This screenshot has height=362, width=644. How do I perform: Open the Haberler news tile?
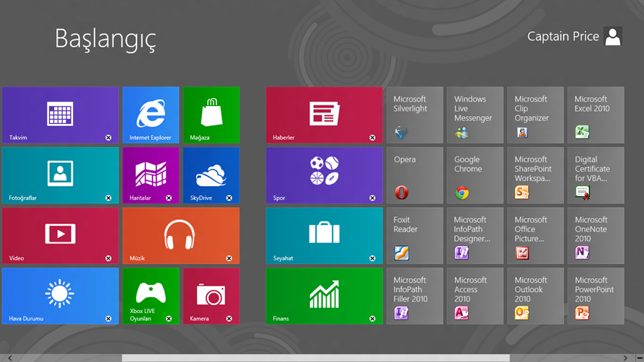click(x=324, y=115)
